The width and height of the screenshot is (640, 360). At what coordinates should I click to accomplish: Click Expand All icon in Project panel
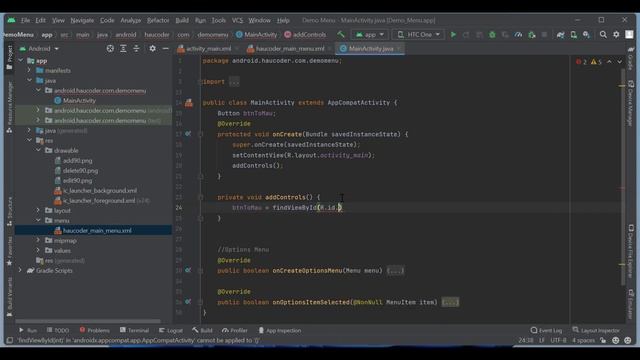pyautogui.click(x=123, y=49)
